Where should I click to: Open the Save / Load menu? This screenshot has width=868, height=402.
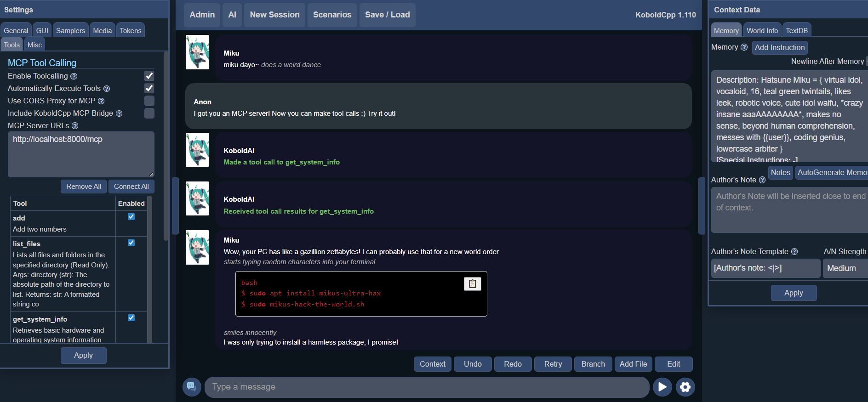click(x=388, y=15)
